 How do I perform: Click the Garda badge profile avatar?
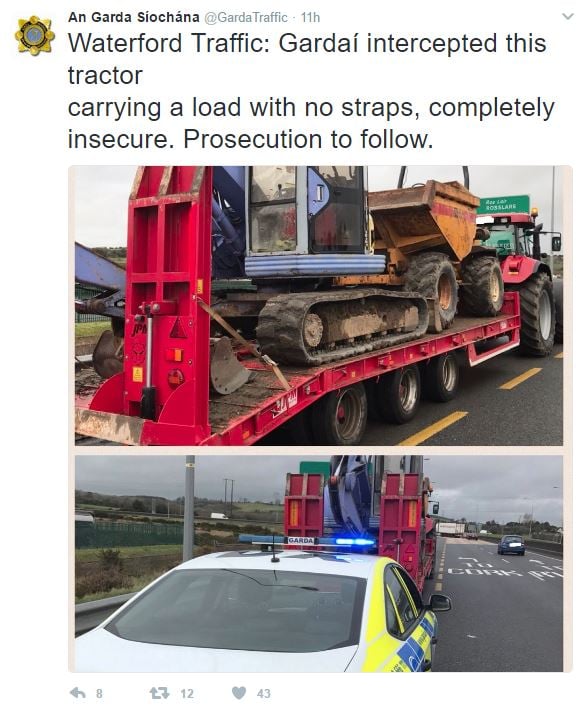coord(35,35)
